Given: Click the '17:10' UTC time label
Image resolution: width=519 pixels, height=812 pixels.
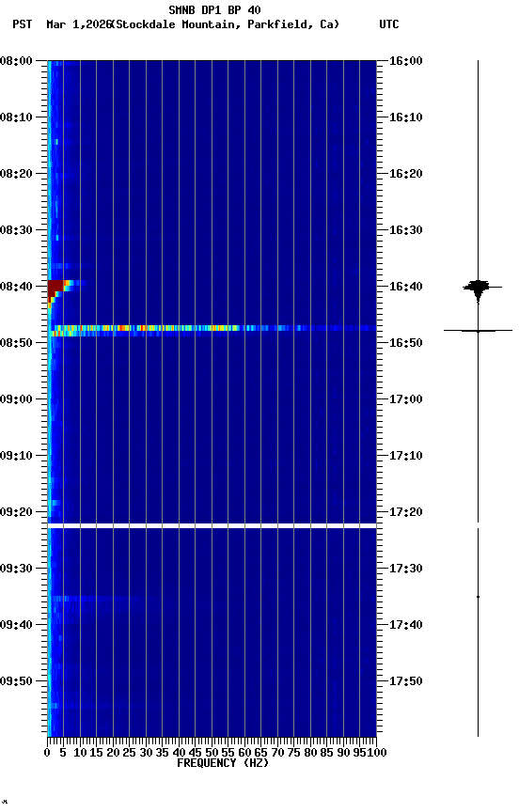Looking at the screenshot, I should [x=406, y=456].
